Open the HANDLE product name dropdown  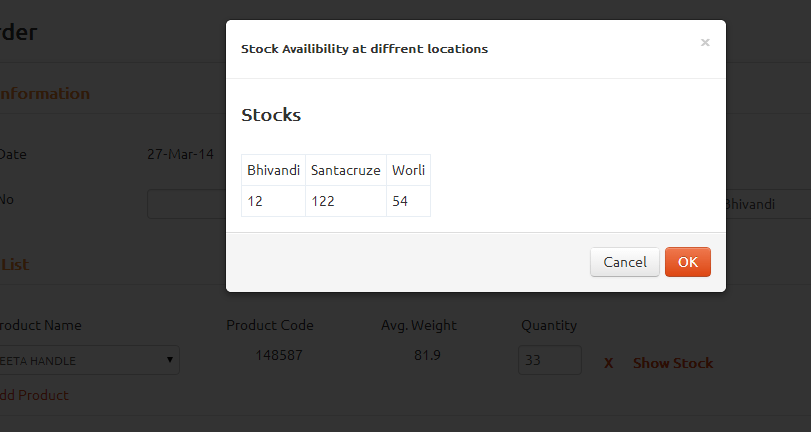coord(88,360)
